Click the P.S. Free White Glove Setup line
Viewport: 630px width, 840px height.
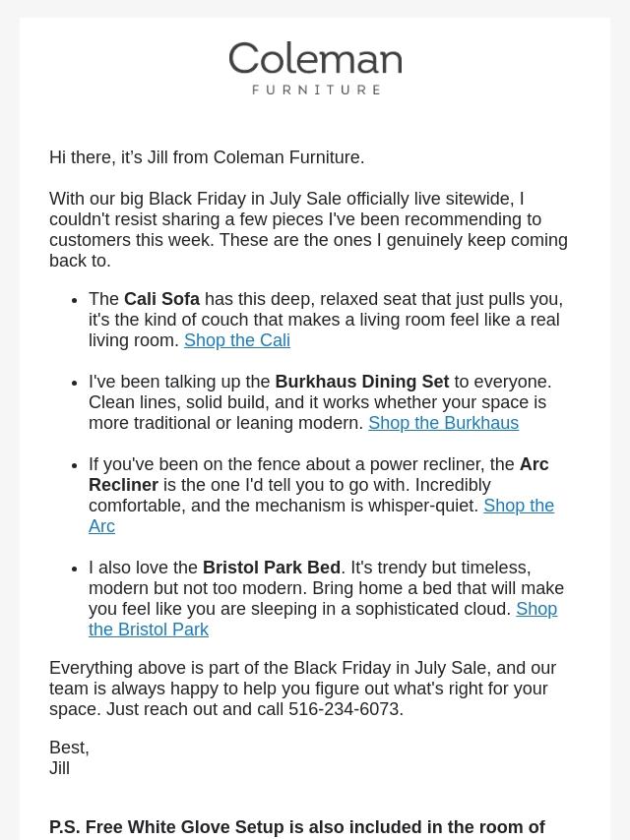click(297, 827)
